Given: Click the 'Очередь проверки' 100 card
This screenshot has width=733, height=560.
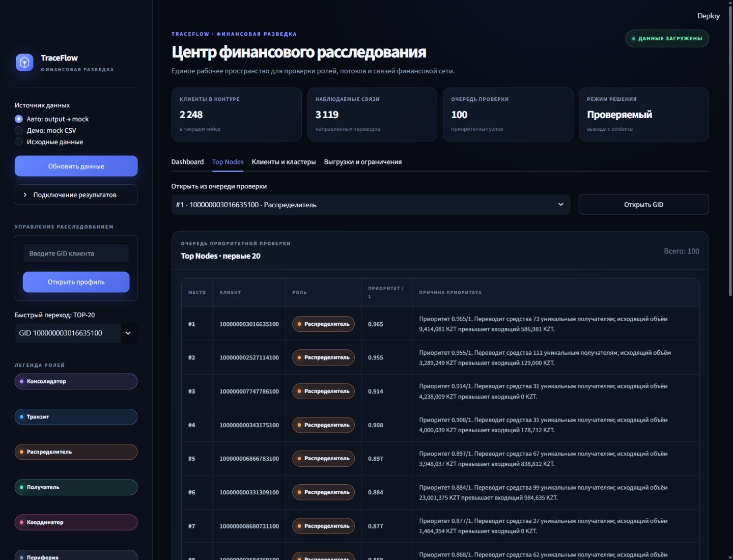Looking at the screenshot, I should click(x=508, y=115).
